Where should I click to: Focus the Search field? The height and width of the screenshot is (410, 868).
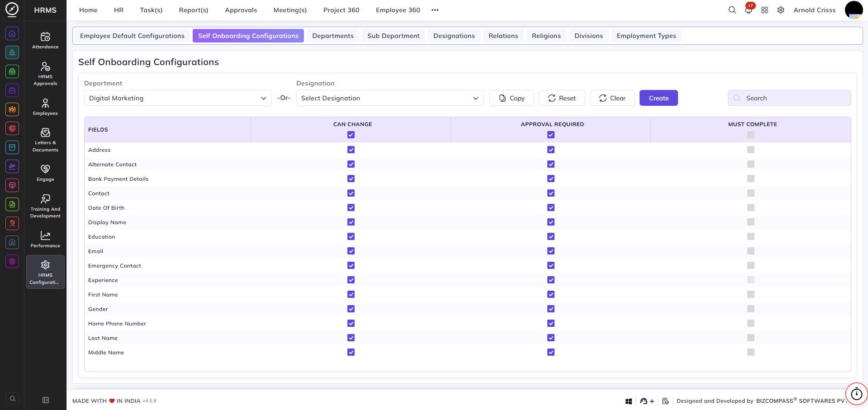tap(789, 98)
